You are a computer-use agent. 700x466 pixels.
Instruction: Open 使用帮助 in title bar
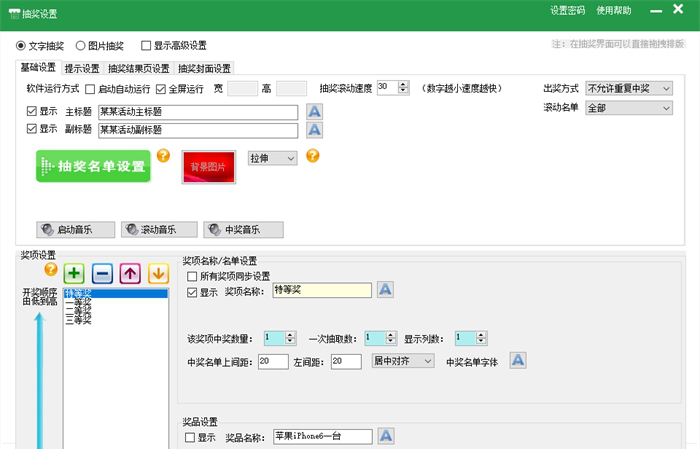[x=614, y=10]
